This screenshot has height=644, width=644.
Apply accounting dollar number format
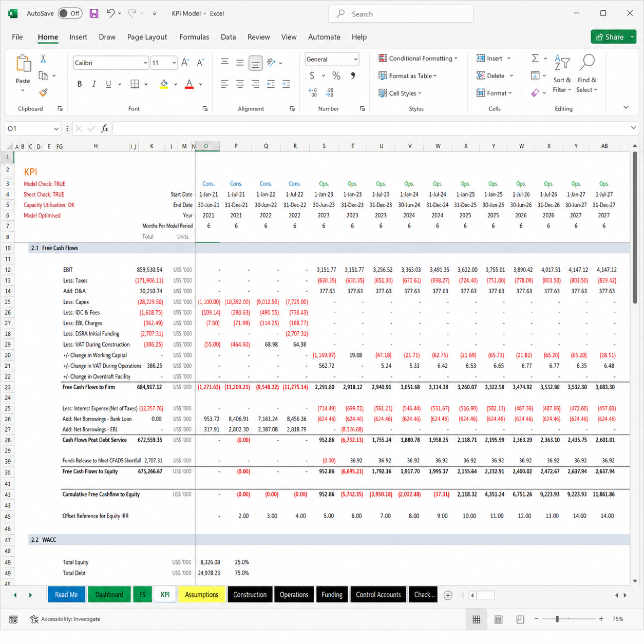click(x=312, y=75)
